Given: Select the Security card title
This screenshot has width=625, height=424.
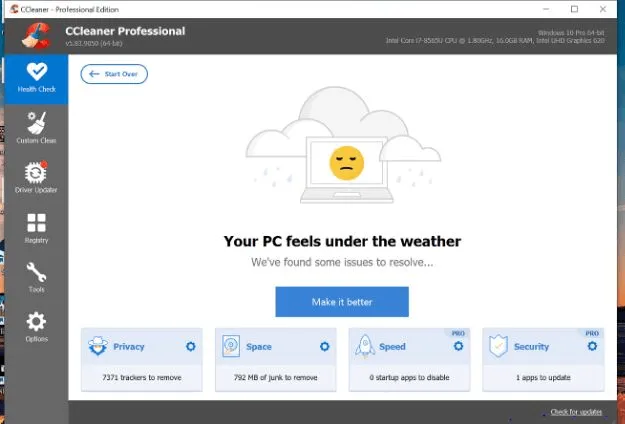Looking at the screenshot, I should point(531,347).
